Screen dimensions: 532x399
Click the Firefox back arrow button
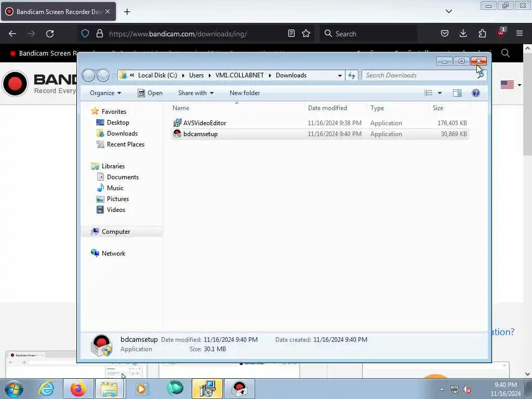click(x=12, y=34)
